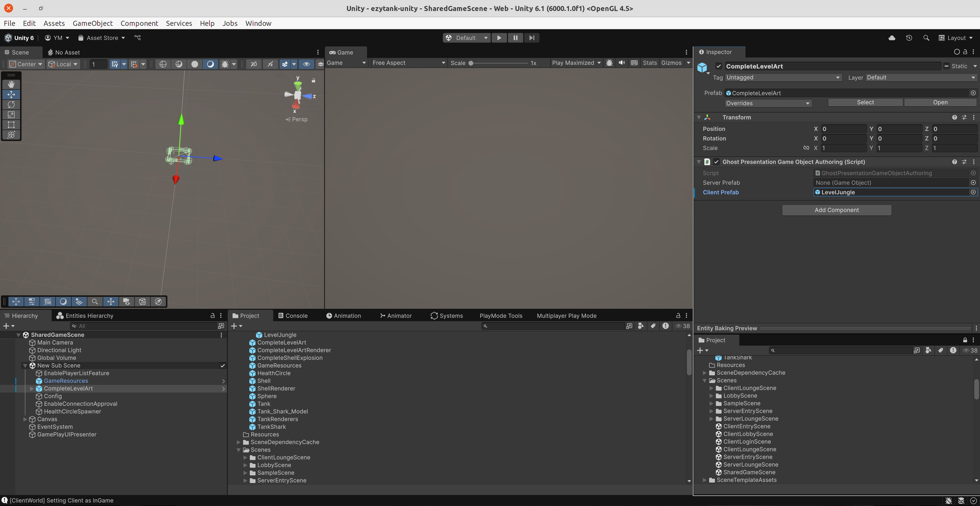Click the Add Component button
This screenshot has height=506, width=980.
pyautogui.click(x=836, y=210)
